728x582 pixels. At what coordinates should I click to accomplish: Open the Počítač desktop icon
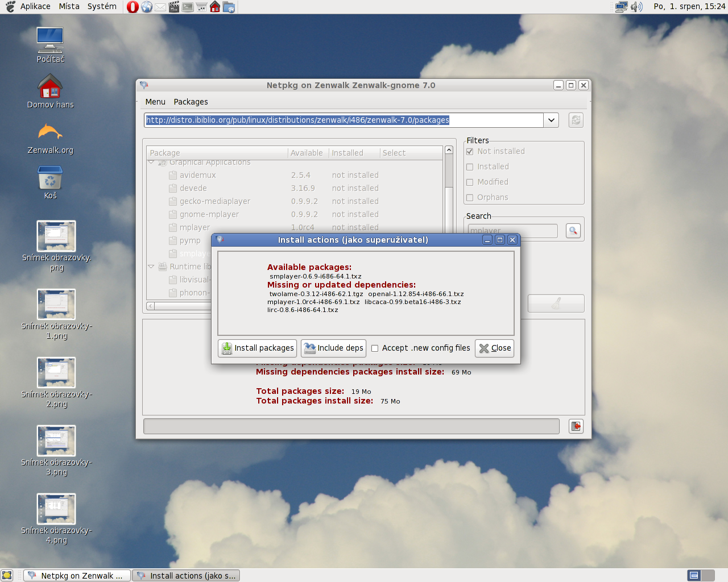click(x=50, y=45)
